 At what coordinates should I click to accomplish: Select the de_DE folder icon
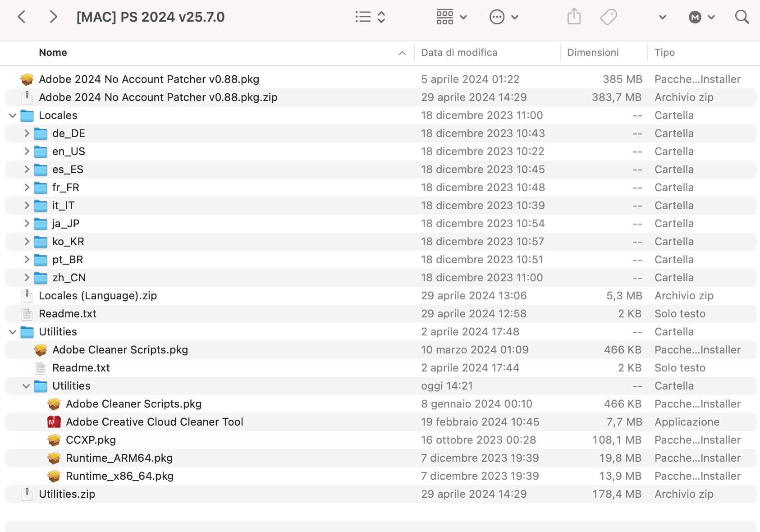[41, 133]
